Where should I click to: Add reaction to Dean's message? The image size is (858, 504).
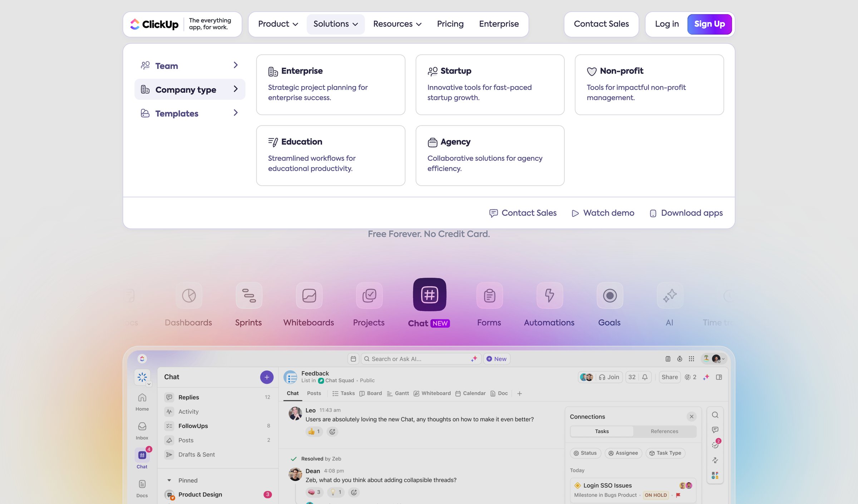coord(354,492)
